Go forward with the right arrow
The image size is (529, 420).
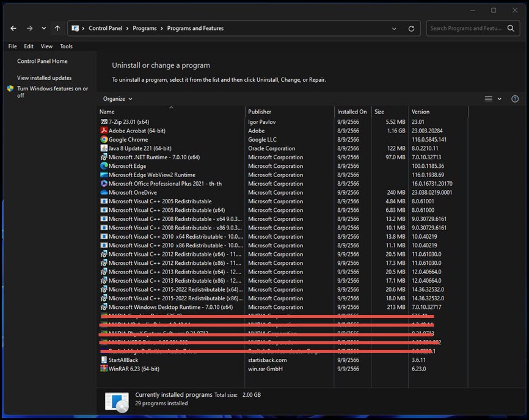pyautogui.click(x=30, y=28)
